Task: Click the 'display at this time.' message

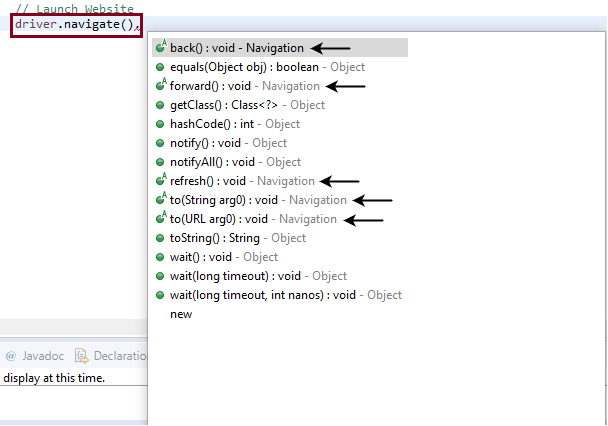Action: (x=54, y=378)
